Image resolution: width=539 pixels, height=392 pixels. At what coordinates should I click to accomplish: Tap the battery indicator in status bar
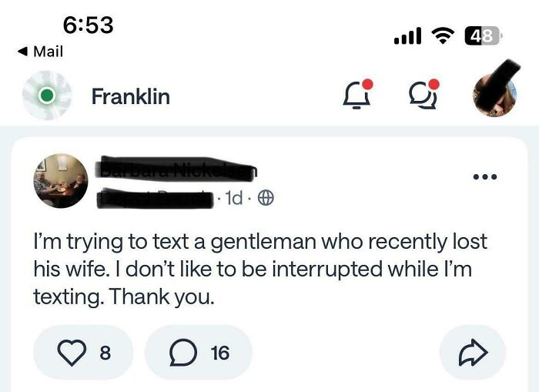(482, 35)
